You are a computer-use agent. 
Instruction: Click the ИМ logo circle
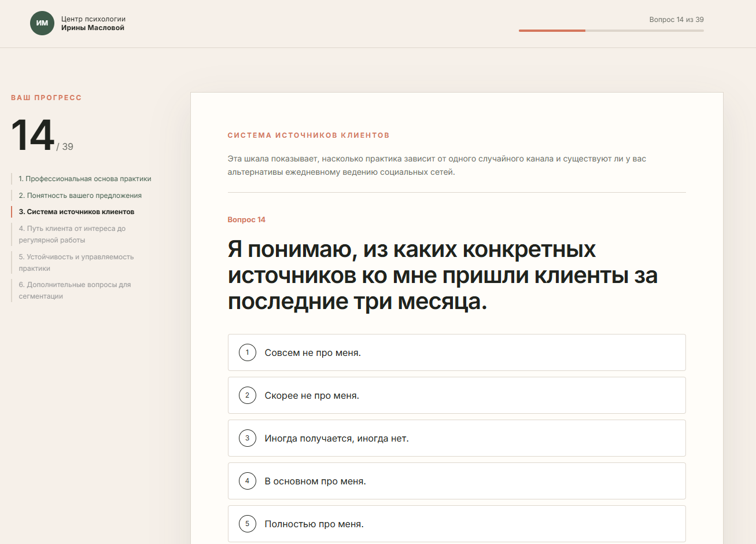click(x=42, y=23)
